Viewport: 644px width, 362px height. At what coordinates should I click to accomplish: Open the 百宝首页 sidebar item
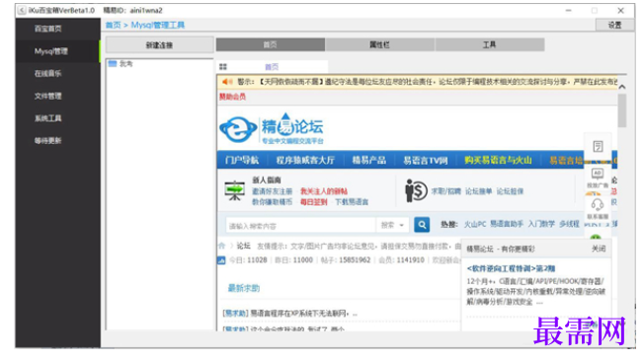[48, 29]
